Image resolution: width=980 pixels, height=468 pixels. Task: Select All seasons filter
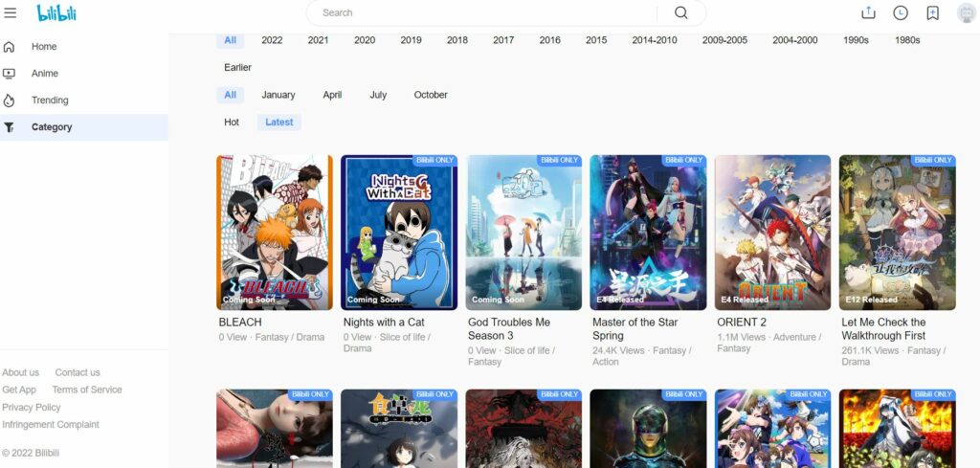230,95
